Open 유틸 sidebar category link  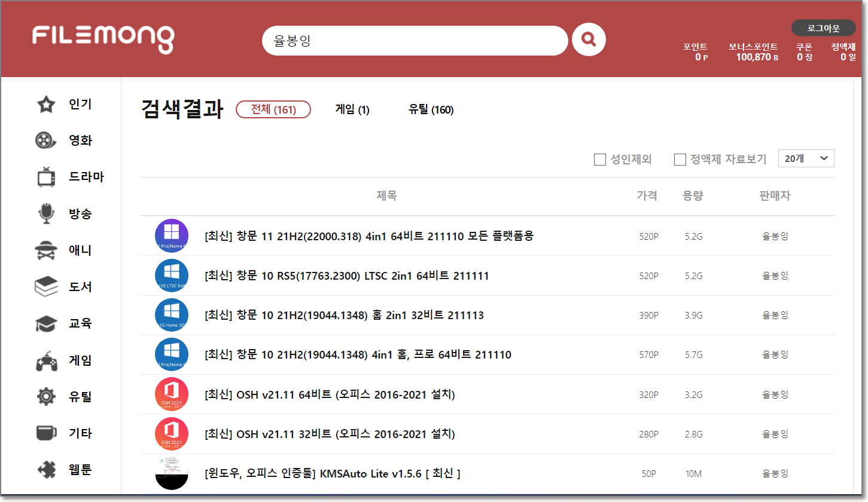click(81, 397)
